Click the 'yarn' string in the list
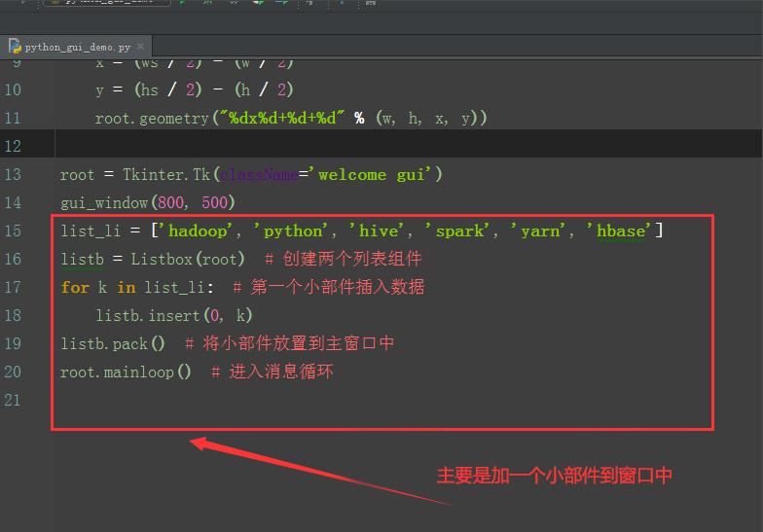763x532 pixels. pyautogui.click(x=540, y=231)
